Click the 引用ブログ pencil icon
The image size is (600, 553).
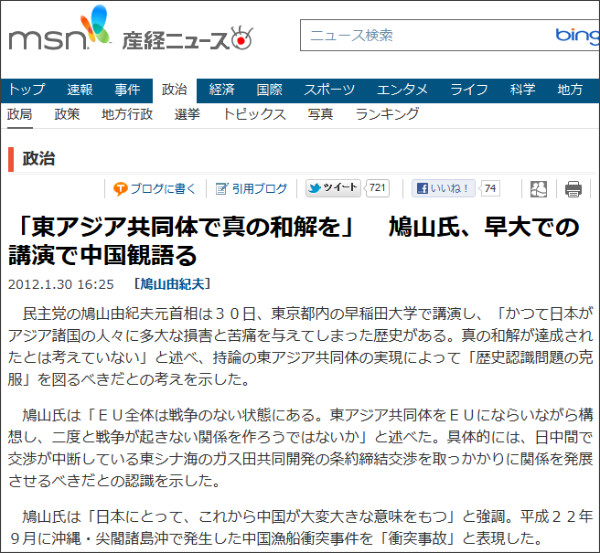[x=222, y=188]
